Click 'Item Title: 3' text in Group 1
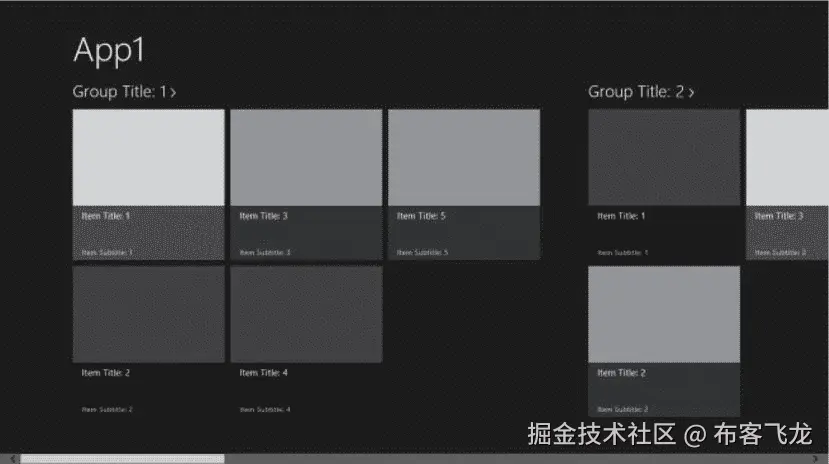829x464 pixels. (263, 216)
